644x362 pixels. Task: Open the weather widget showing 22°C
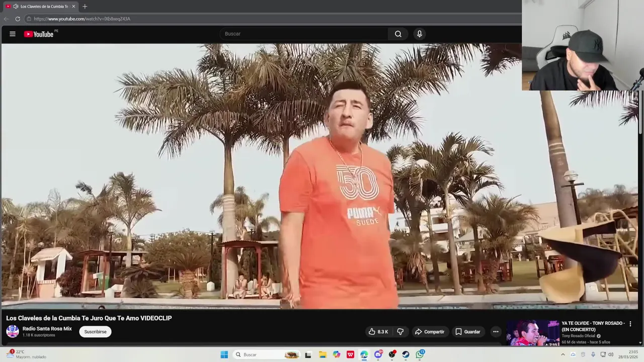point(26,354)
